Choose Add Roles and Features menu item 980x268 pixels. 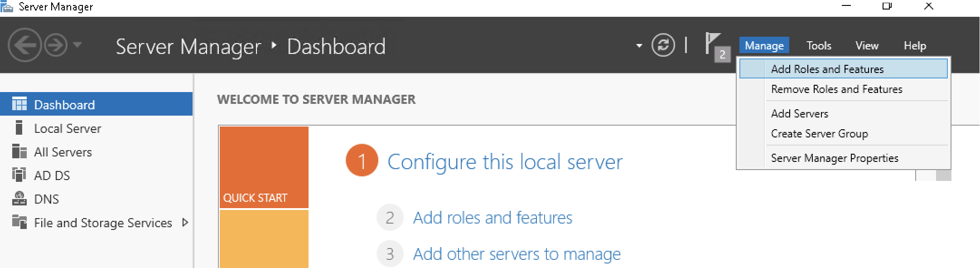click(827, 69)
